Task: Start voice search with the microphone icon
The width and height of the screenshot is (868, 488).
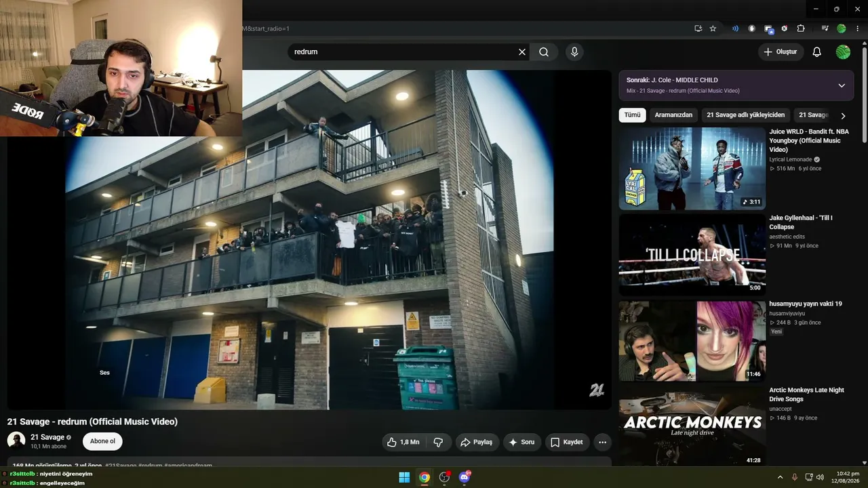Action: click(x=574, y=52)
